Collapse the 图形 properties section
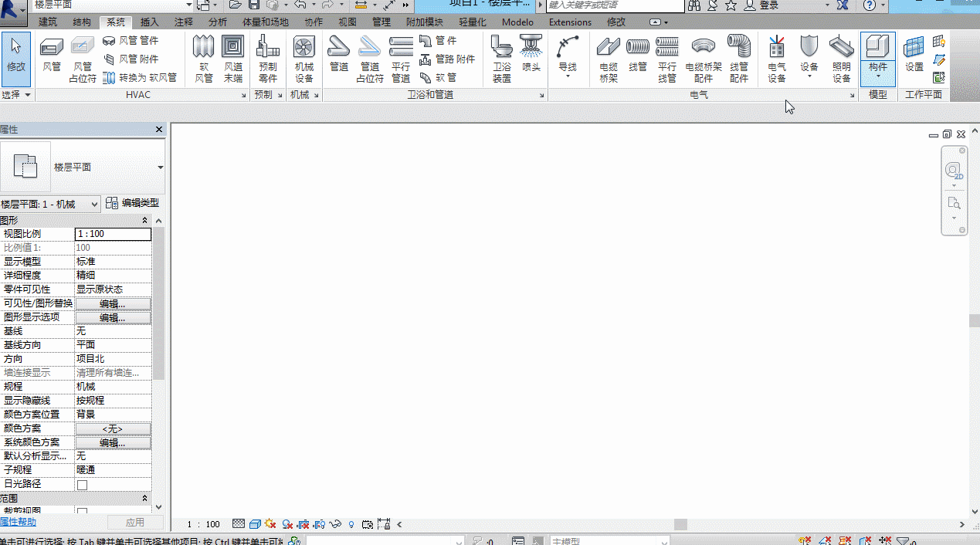 point(144,221)
